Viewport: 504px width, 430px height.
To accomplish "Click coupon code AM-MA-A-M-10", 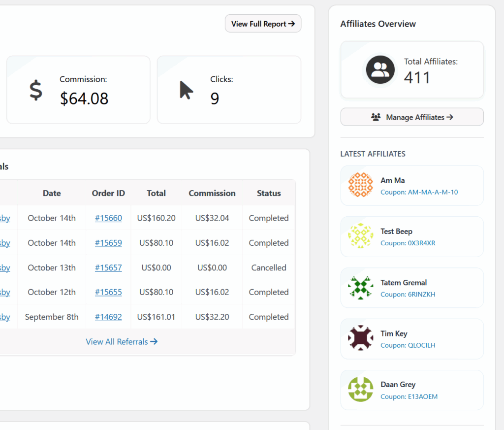I will tap(419, 192).
